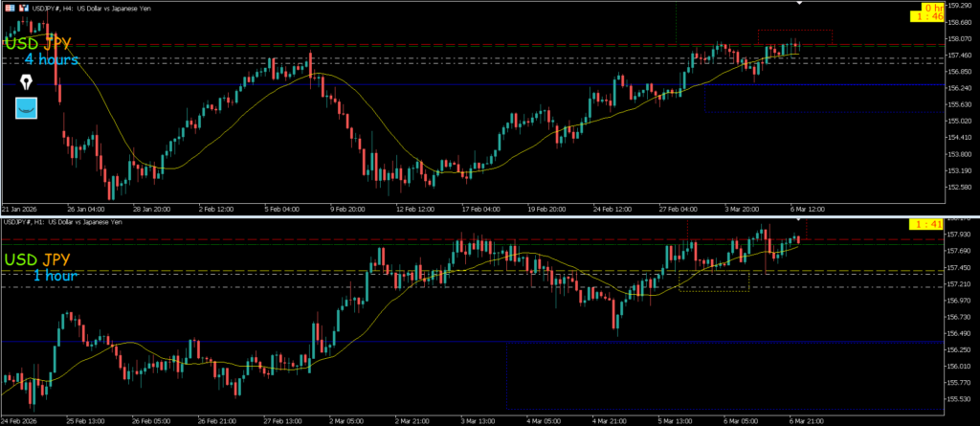This screenshot has width=980, height=426.
Task: Select the yellow dotted rectangle on the H1 chart
Action: coord(713,290)
